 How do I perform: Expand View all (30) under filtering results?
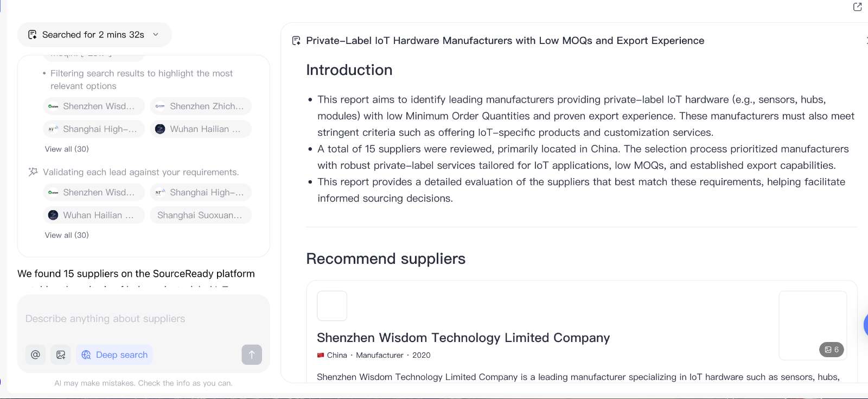click(x=67, y=149)
